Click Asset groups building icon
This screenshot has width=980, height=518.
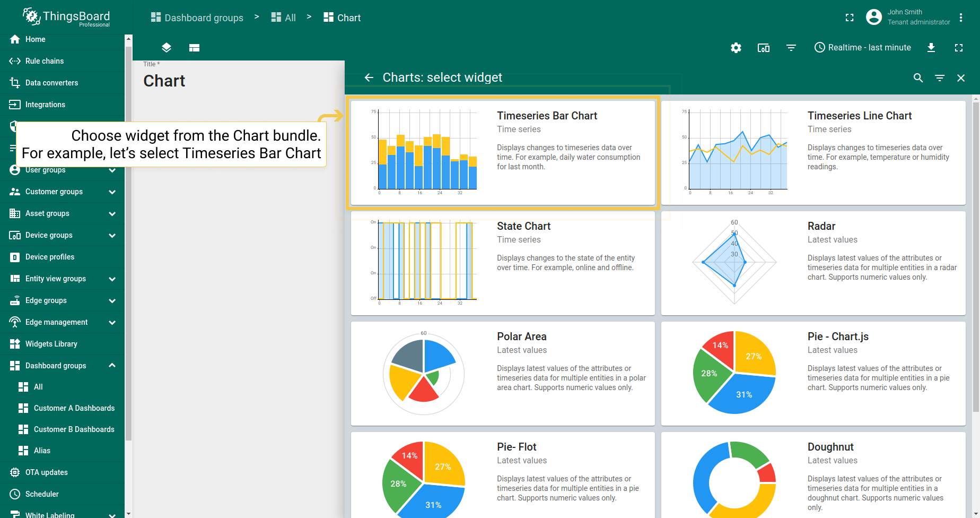point(15,213)
